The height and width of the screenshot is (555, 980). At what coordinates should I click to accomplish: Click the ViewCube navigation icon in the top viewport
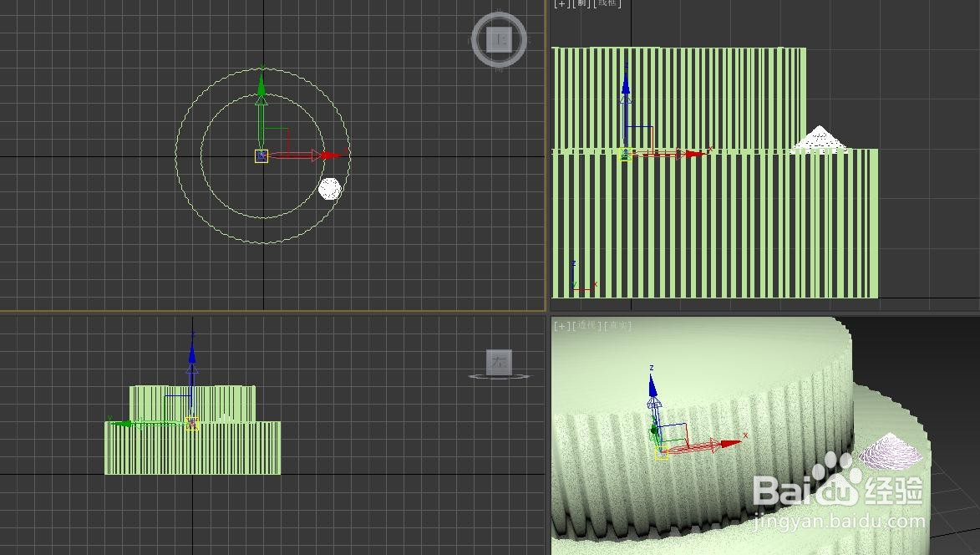point(499,38)
